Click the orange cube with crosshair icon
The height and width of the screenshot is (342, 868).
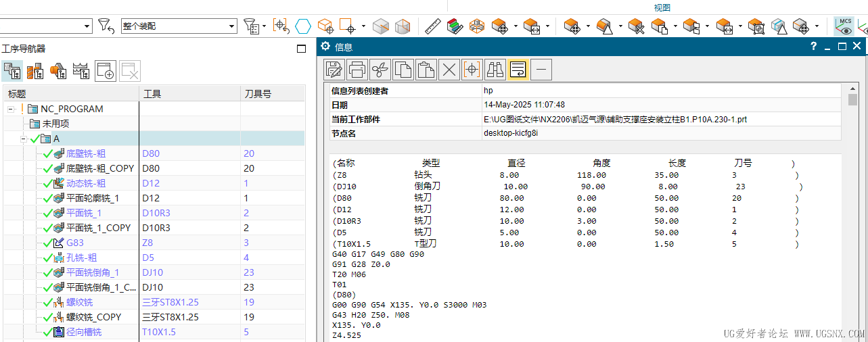325,26
